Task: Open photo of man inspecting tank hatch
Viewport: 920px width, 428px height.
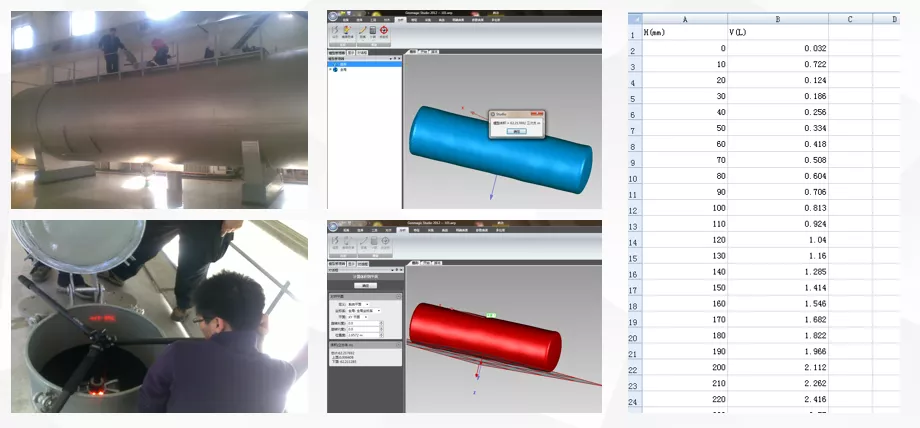Action: click(x=160, y=316)
